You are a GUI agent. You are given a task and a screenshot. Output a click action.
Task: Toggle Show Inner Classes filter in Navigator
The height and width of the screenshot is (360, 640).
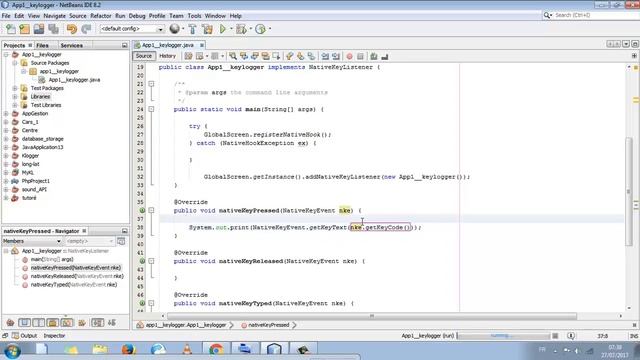tap(67, 323)
